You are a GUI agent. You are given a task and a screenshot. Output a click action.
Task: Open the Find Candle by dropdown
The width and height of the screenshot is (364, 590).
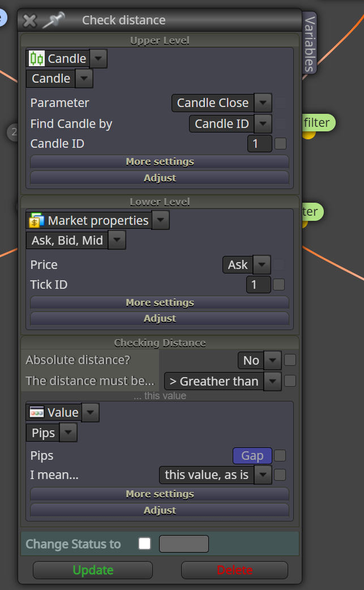[x=263, y=123]
